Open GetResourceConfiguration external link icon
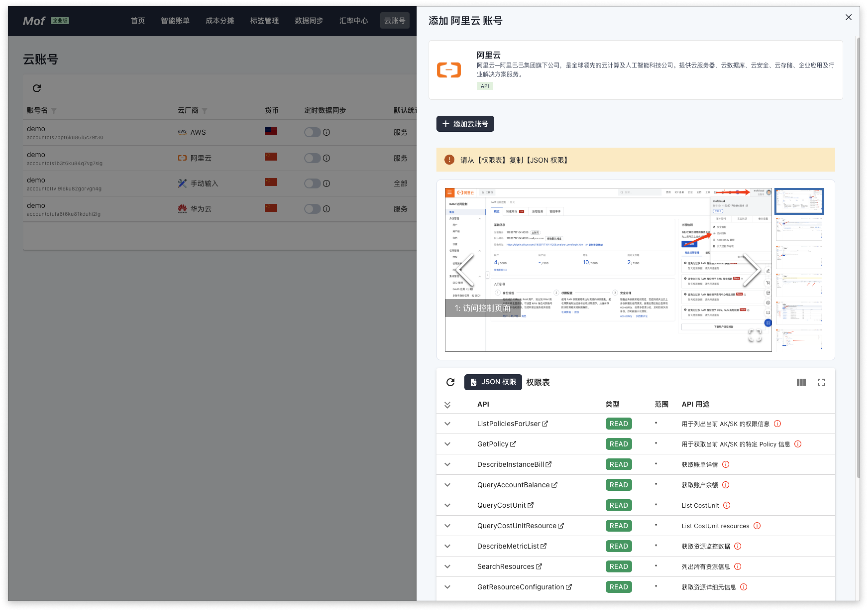Screen dimensions: 868x611 569,587
